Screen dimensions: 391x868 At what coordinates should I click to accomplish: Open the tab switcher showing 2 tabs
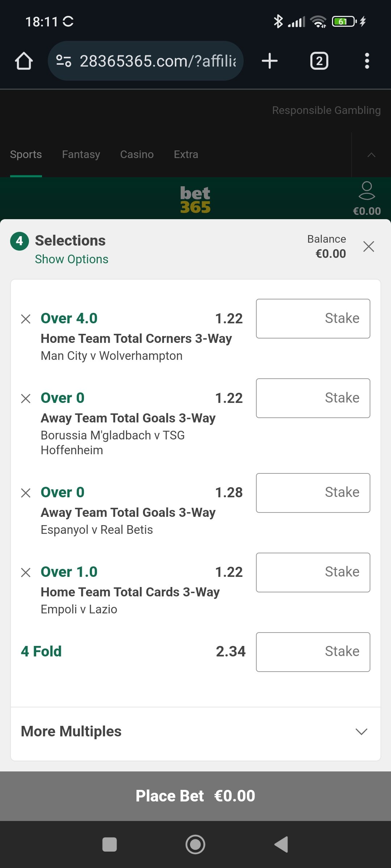pos(319,61)
